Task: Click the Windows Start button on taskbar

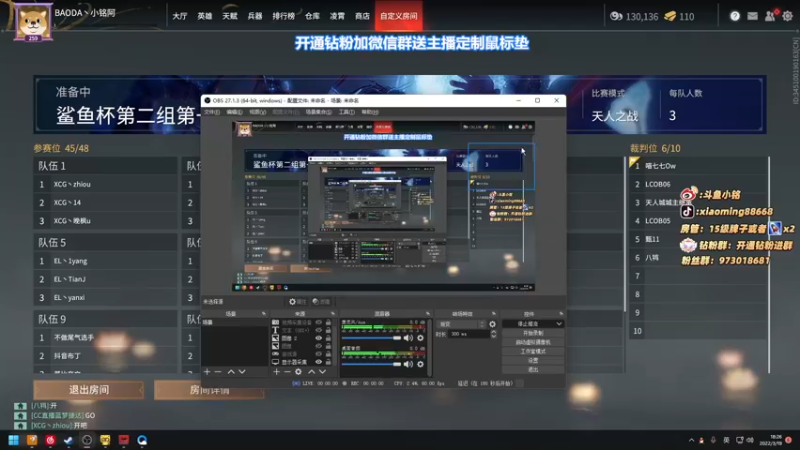Action: (x=14, y=440)
